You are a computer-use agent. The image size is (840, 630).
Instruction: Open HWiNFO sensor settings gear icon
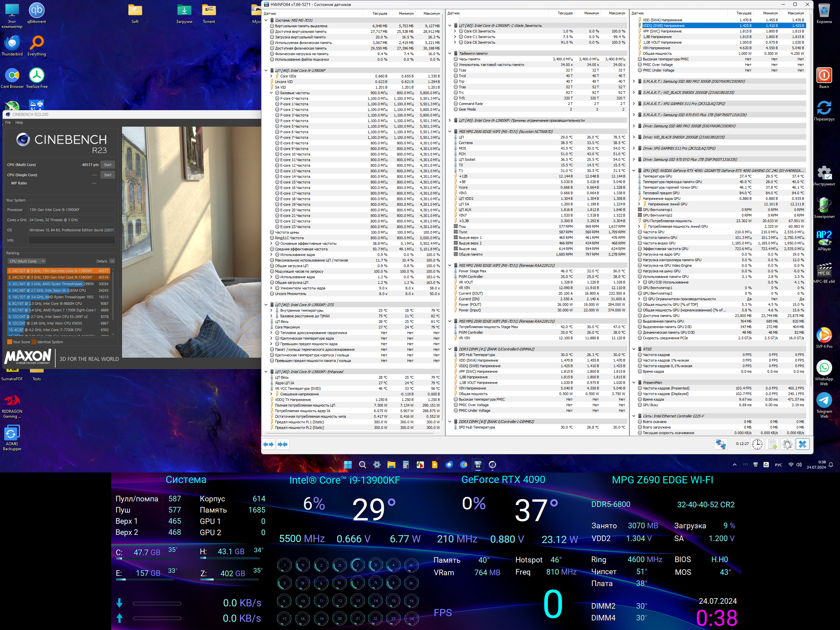(x=787, y=444)
